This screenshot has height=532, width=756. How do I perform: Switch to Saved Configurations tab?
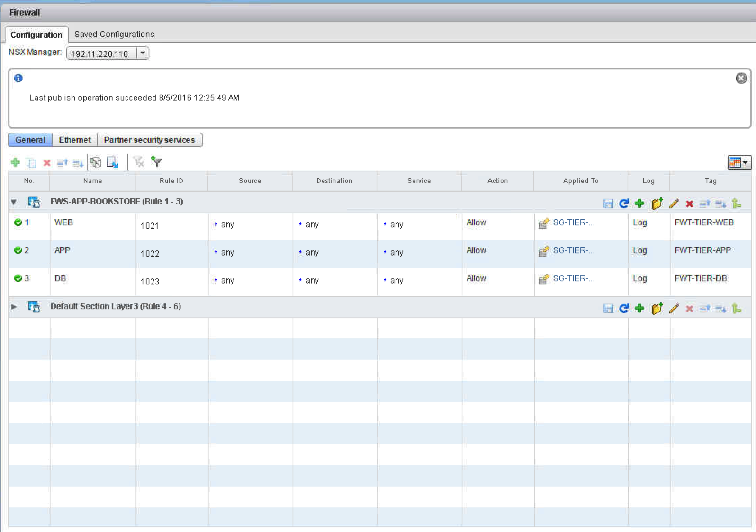click(x=114, y=34)
